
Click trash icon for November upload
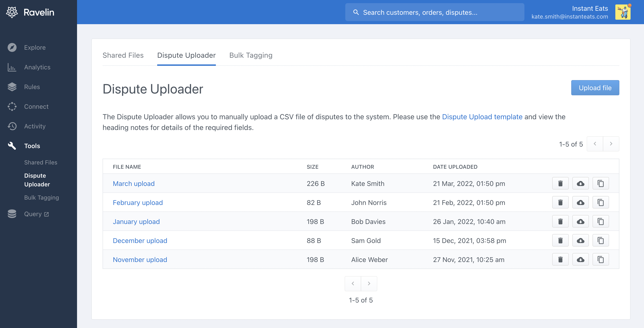click(x=560, y=260)
